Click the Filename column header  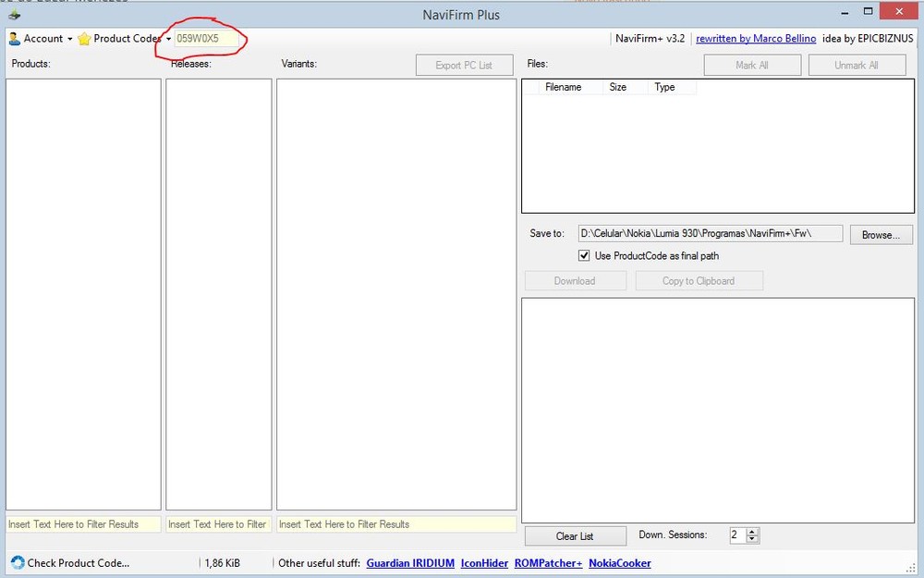click(x=563, y=87)
